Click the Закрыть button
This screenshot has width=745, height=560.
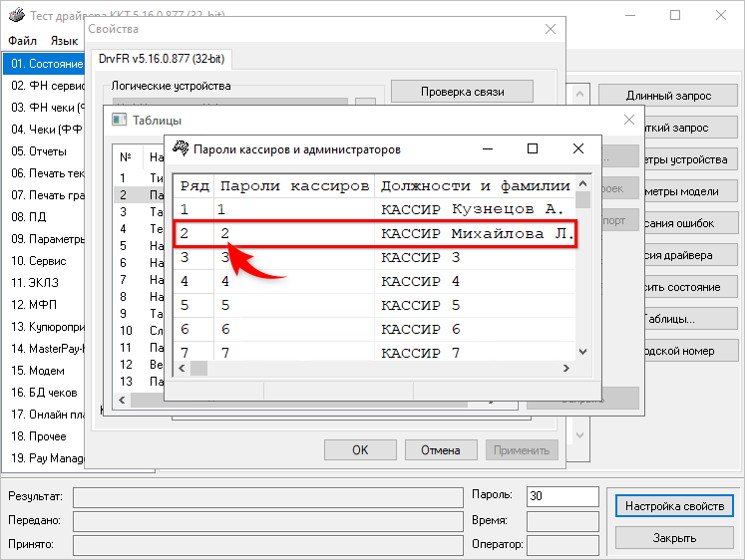tap(673, 538)
